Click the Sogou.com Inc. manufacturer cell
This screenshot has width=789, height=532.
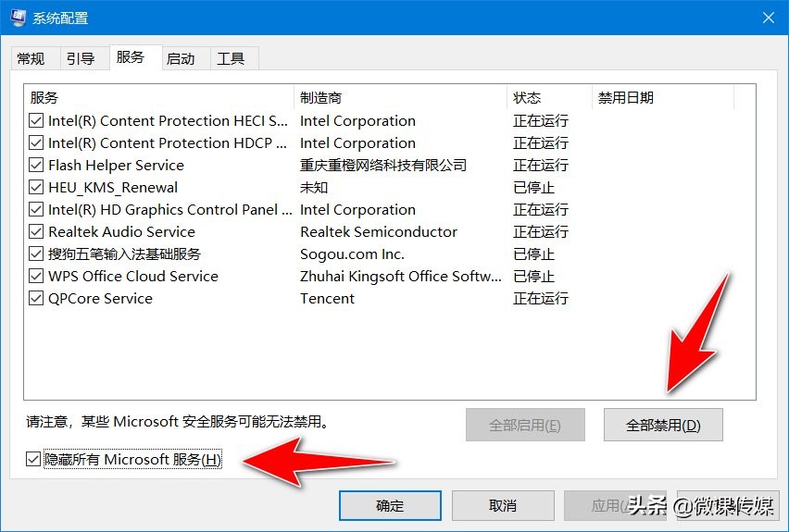(352, 254)
